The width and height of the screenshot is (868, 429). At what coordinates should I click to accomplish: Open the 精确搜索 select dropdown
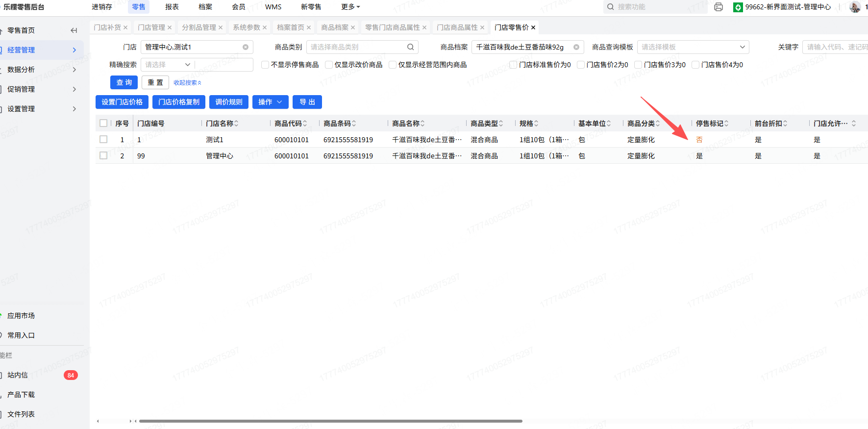[x=168, y=65]
